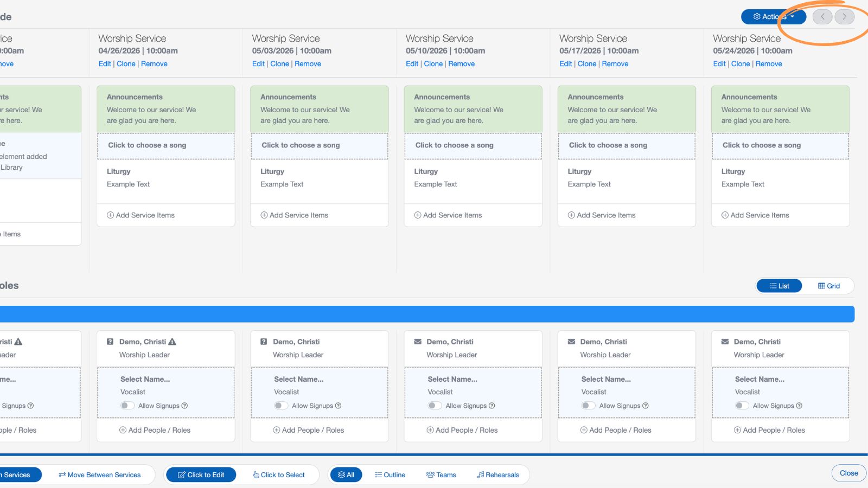
Task: Click the warning triangle next to Demo, Christi
Action: pyautogui.click(x=172, y=342)
